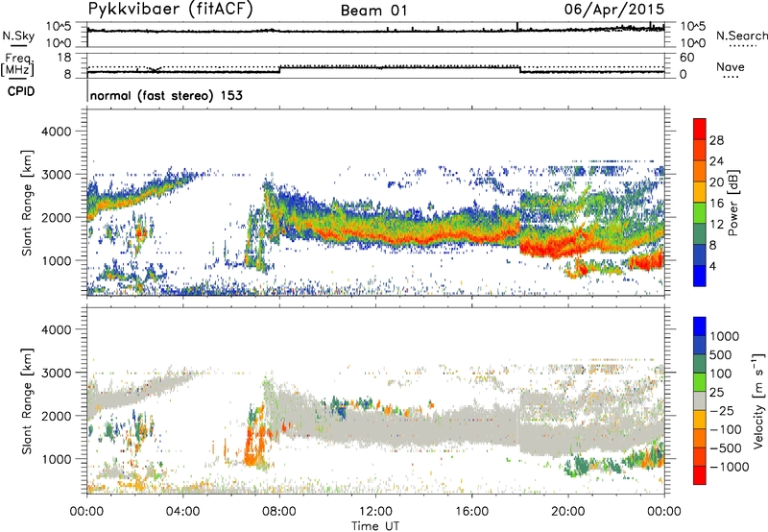Viewport: 768px width, 532px height.
Task: Click the '-100' label on Velocity colorbar
Action: (x=726, y=429)
